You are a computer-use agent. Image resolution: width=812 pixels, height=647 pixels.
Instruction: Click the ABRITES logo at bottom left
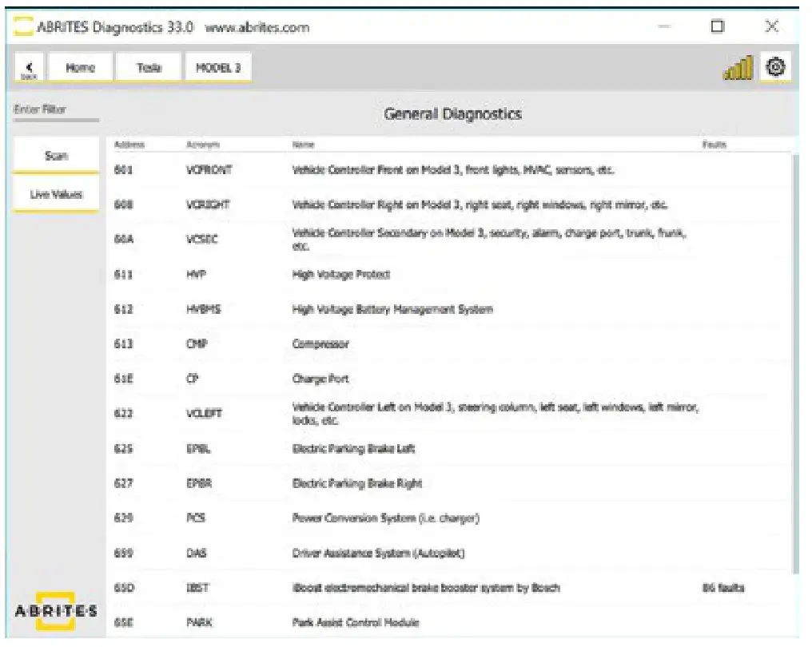point(55,611)
